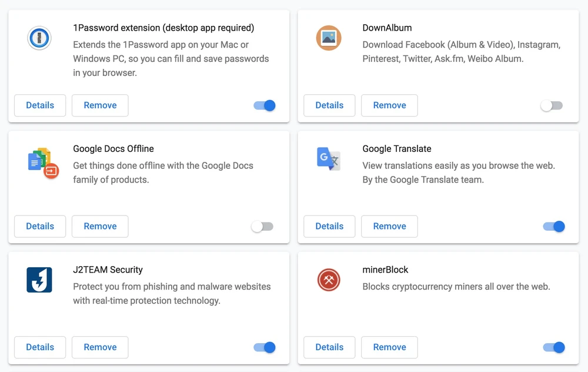Remove the 1Password extension
Viewport: 588px width, 372px height.
(100, 105)
